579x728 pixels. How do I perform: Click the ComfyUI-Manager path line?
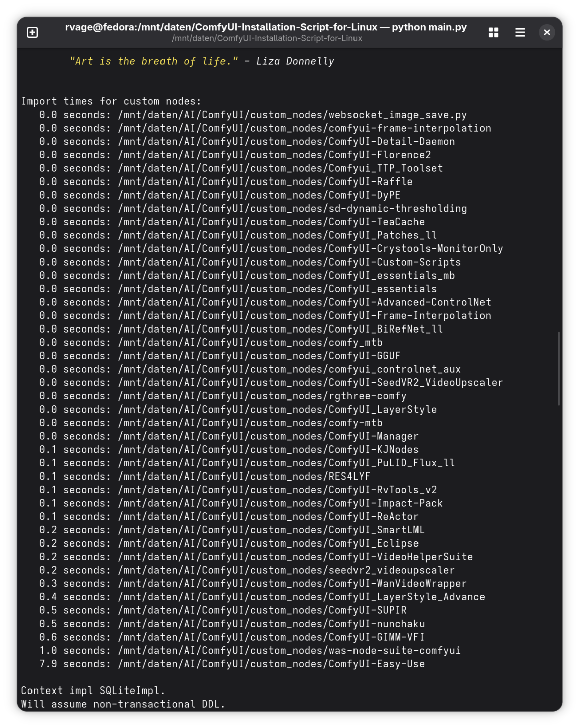pos(229,436)
